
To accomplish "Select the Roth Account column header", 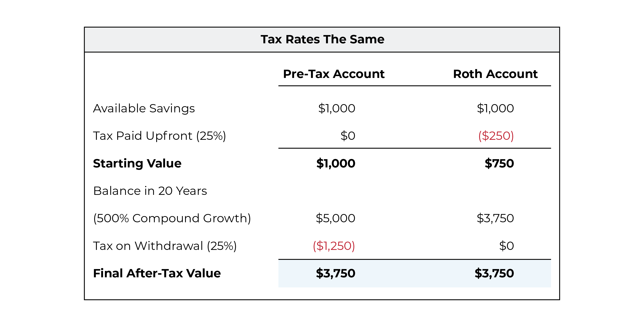I will tap(495, 74).
